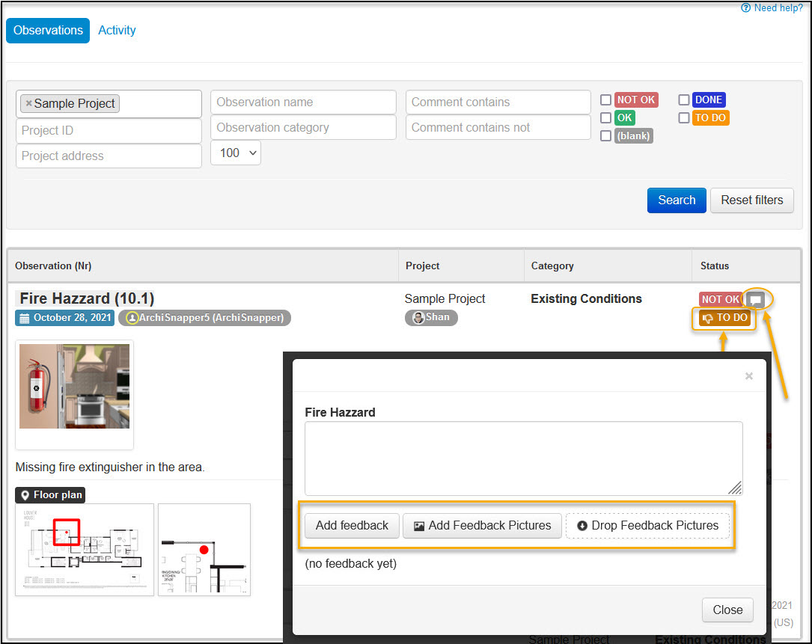812x644 pixels.
Task: Click the TO DO status badge
Action: coord(725,318)
